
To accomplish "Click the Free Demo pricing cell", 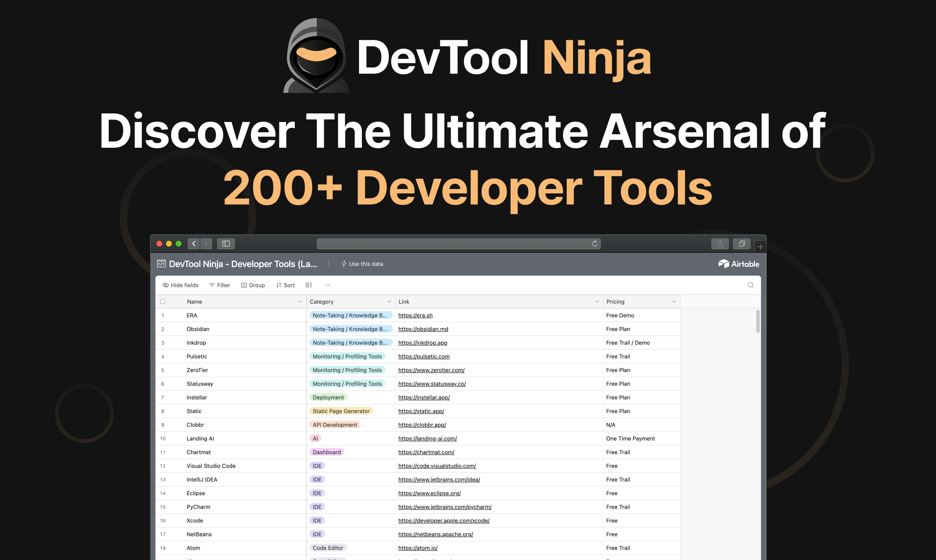I will coord(642,315).
